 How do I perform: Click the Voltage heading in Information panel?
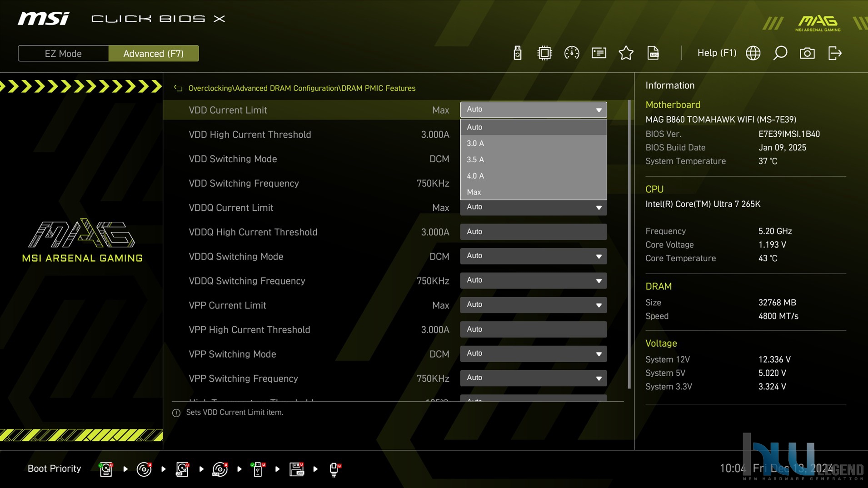(x=661, y=344)
